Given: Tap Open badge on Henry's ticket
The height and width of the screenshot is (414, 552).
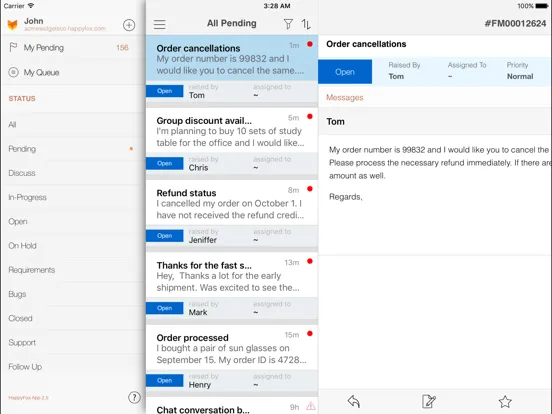Looking at the screenshot, I should [165, 381].
